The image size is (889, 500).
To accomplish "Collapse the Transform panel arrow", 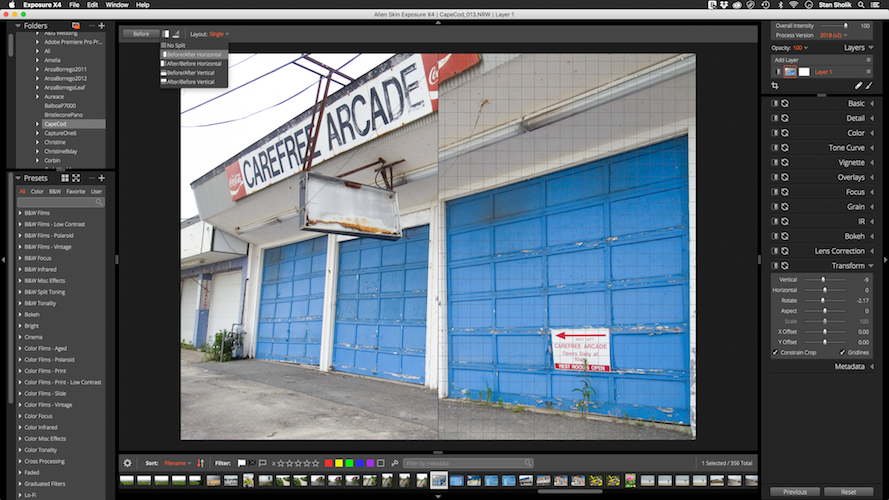I will point(871,265).
